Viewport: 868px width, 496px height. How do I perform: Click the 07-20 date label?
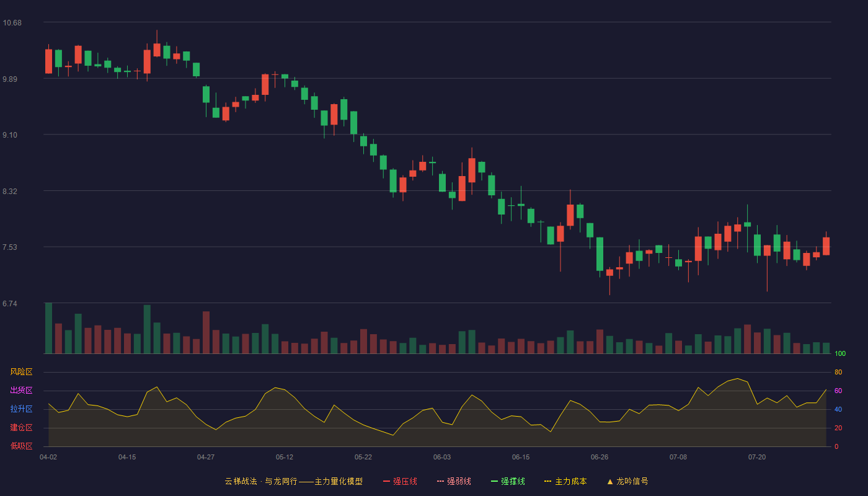[x=757, y=457]
